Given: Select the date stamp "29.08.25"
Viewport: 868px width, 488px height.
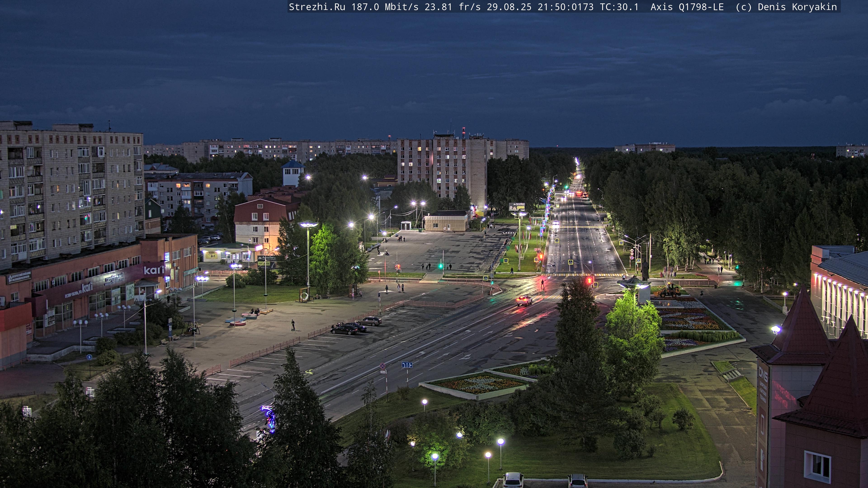Looking at the screenshot, I should 509,7.
